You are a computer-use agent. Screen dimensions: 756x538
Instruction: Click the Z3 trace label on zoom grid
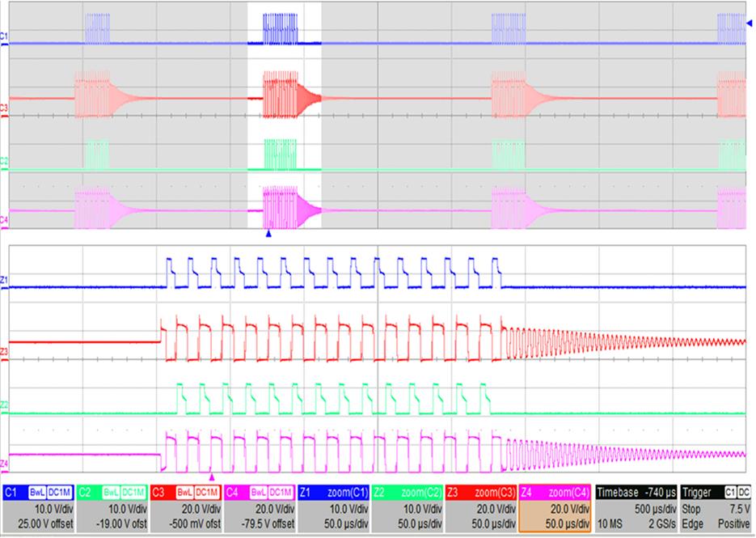(x=4, y=351)
